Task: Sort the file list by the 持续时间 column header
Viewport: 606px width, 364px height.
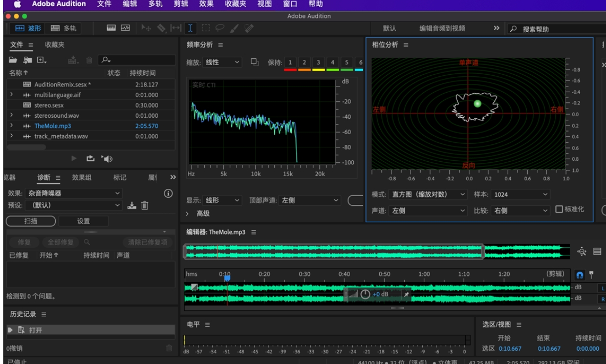Action: click(143, 73)
